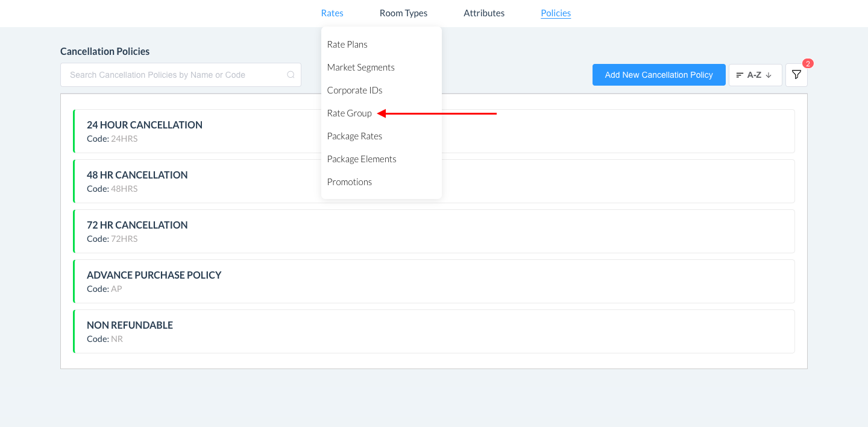
Task: Click Add New Cancellation Policy button
Action: pyautogui.click(x=658, y=75)
